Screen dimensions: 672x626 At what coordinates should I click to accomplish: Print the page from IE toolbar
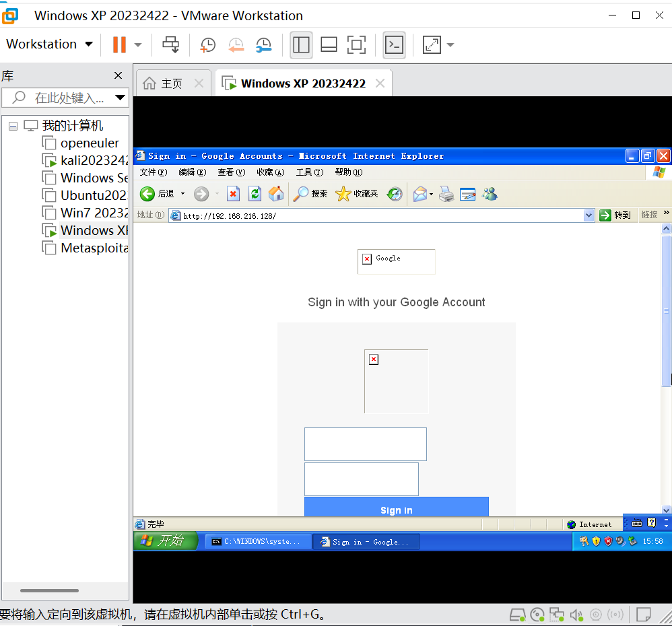click(446, 194)
